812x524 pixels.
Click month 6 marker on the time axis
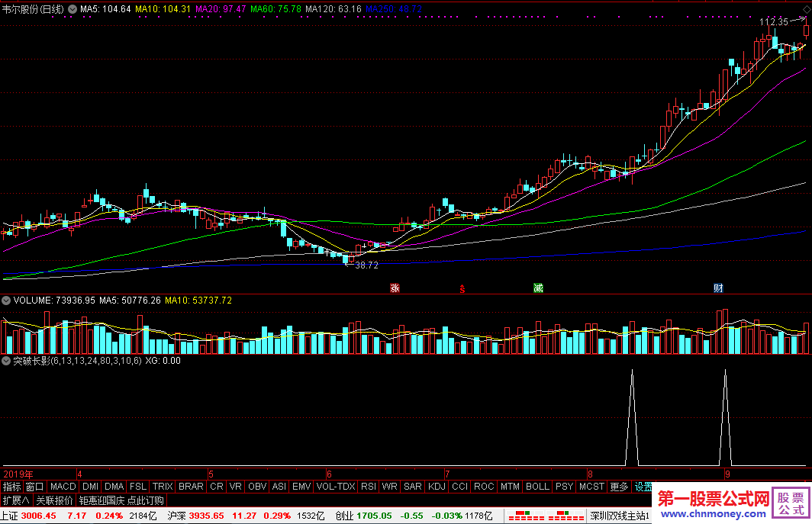329,474
